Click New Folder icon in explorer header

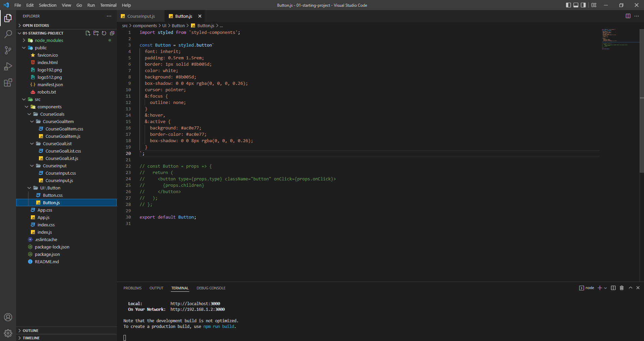point(96,33)
